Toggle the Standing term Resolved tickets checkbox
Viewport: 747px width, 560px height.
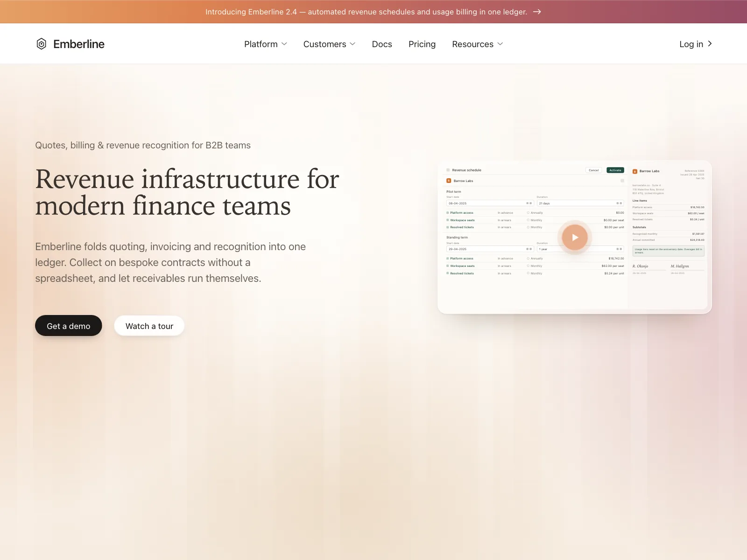448,273
